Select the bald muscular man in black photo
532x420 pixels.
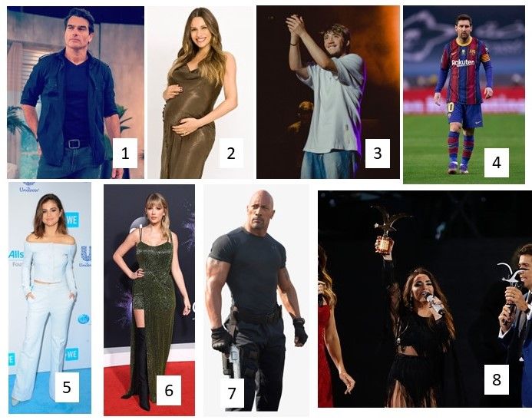(256, 300)
